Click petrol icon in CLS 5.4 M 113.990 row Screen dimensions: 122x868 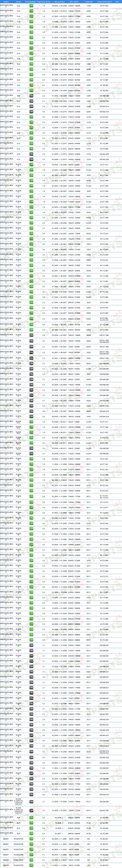pos(31,144)
